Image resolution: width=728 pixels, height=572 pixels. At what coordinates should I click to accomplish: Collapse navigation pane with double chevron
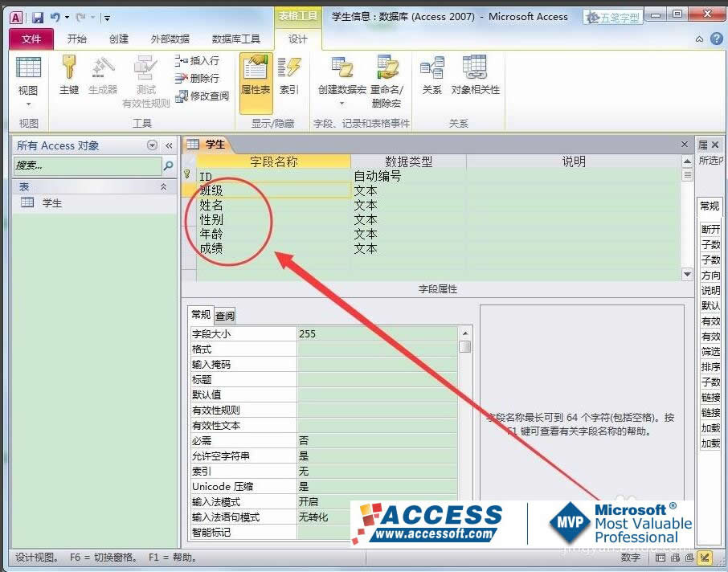pos(169,145)
